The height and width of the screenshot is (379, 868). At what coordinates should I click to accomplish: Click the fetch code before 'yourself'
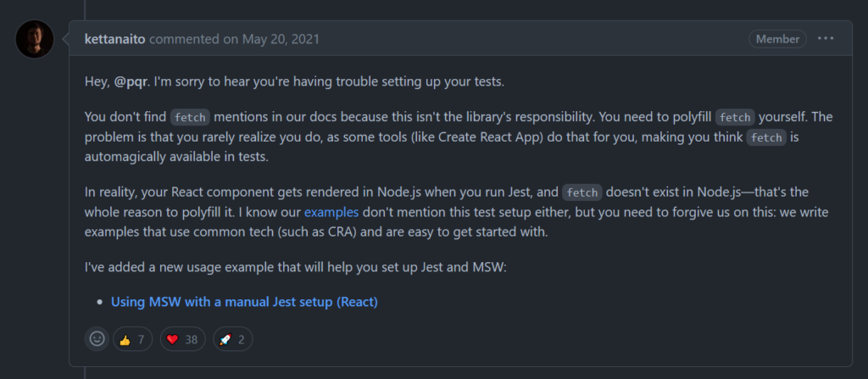coord(736,117)
